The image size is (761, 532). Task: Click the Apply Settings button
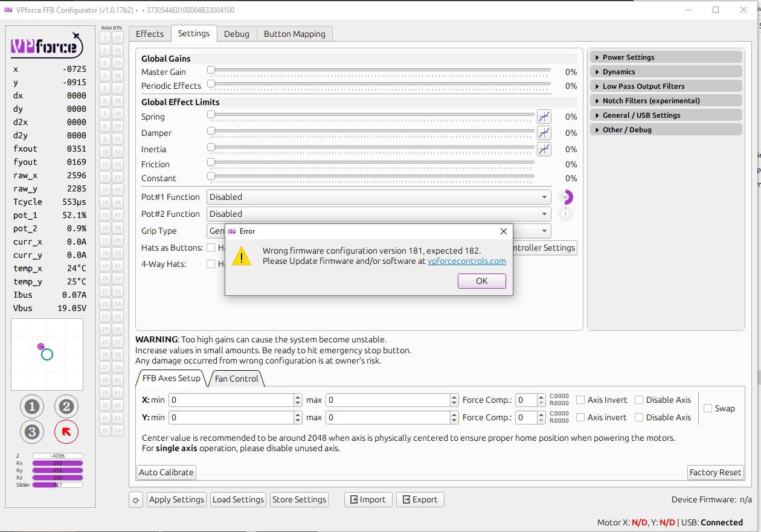coord(176,499)
